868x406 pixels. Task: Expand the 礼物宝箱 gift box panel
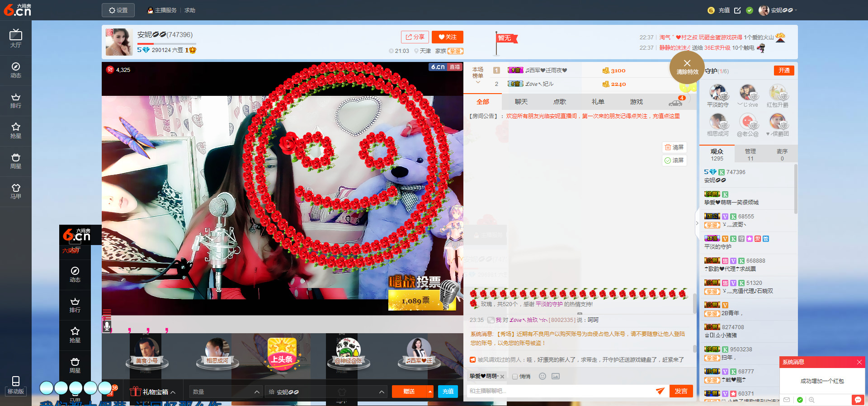pos(173,392)
